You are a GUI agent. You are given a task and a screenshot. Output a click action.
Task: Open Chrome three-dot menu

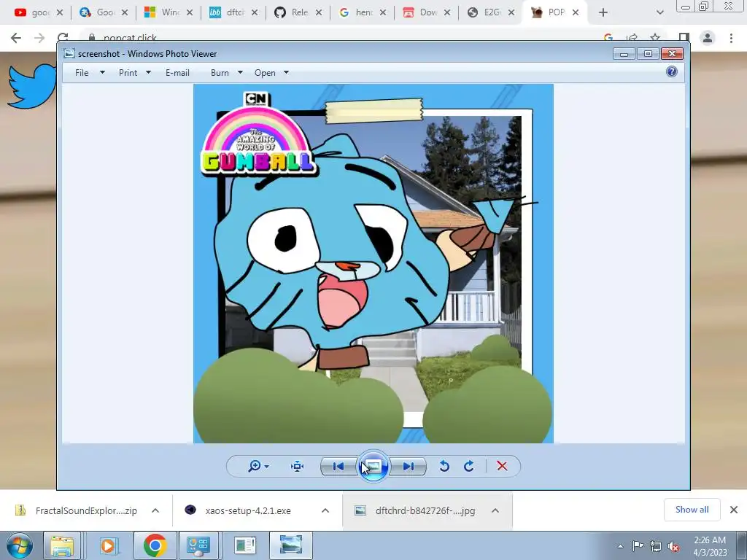click(x=731, y=38)
